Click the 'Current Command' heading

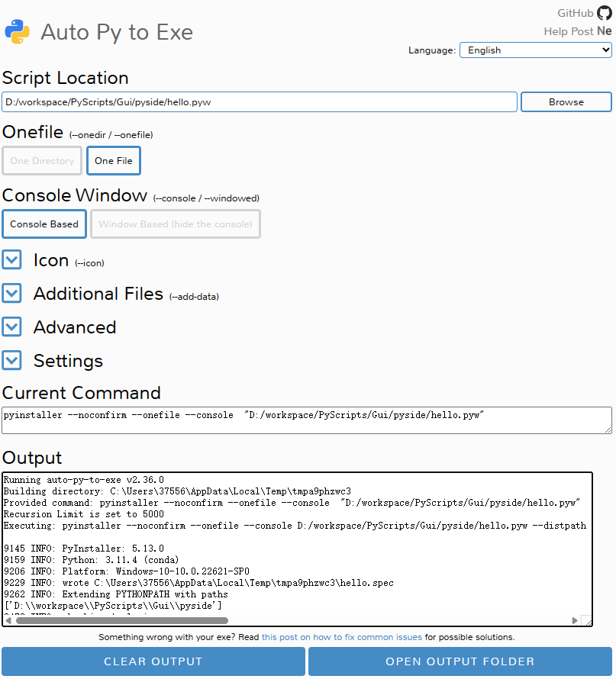[82, 393]
